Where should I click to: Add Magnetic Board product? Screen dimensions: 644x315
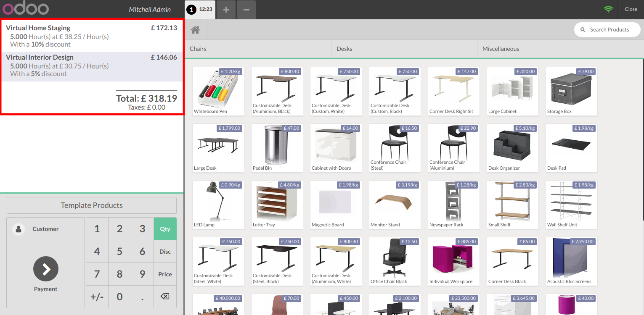click(336, 205)
